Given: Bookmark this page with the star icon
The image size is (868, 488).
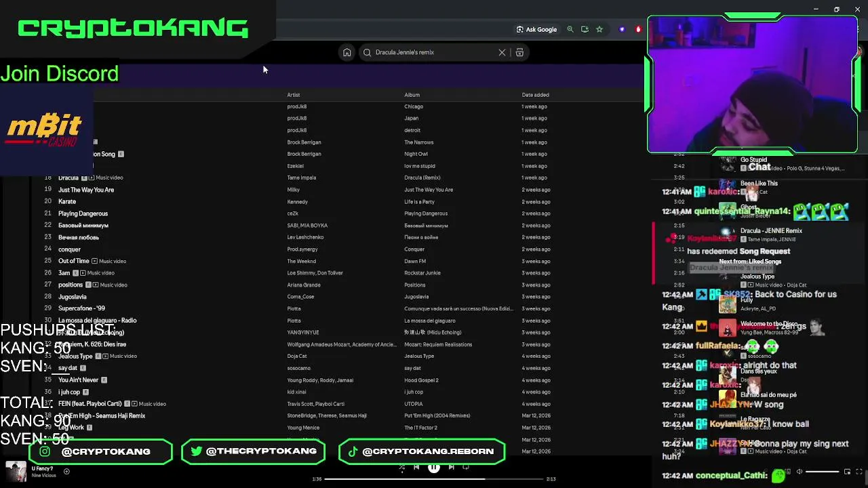Looking at the screenshot, I should point(599,29).
